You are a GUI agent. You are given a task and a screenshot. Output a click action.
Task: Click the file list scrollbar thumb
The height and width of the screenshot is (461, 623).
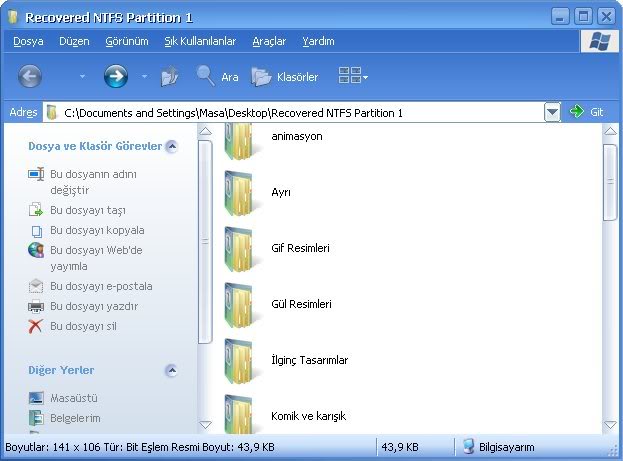[x=610, y=182]
